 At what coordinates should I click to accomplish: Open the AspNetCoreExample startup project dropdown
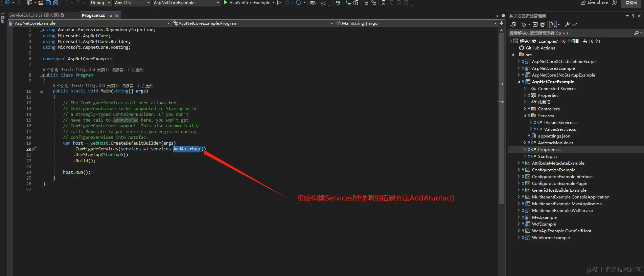186,3
